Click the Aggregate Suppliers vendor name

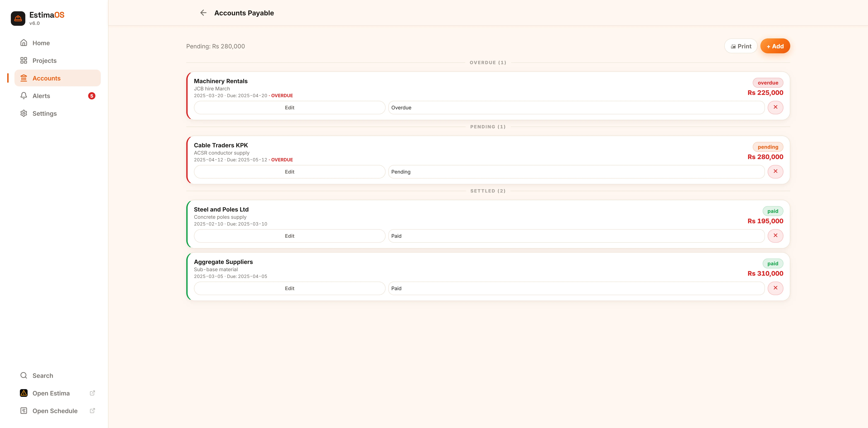pos(223,262)
